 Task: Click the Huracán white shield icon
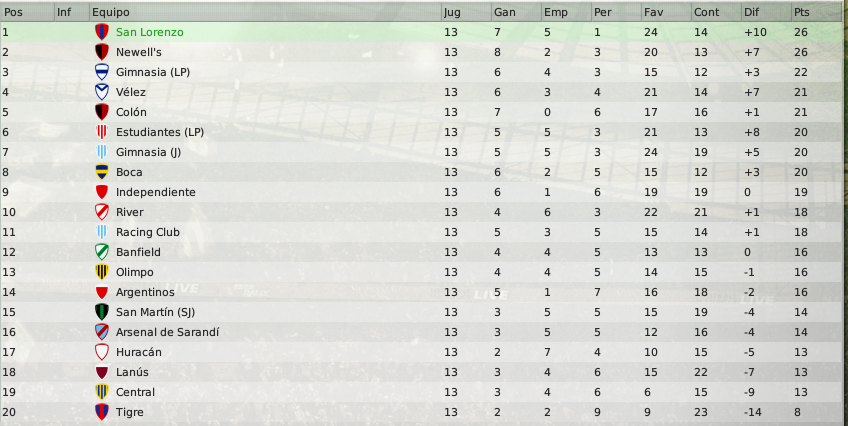click(x=102, y=352)
